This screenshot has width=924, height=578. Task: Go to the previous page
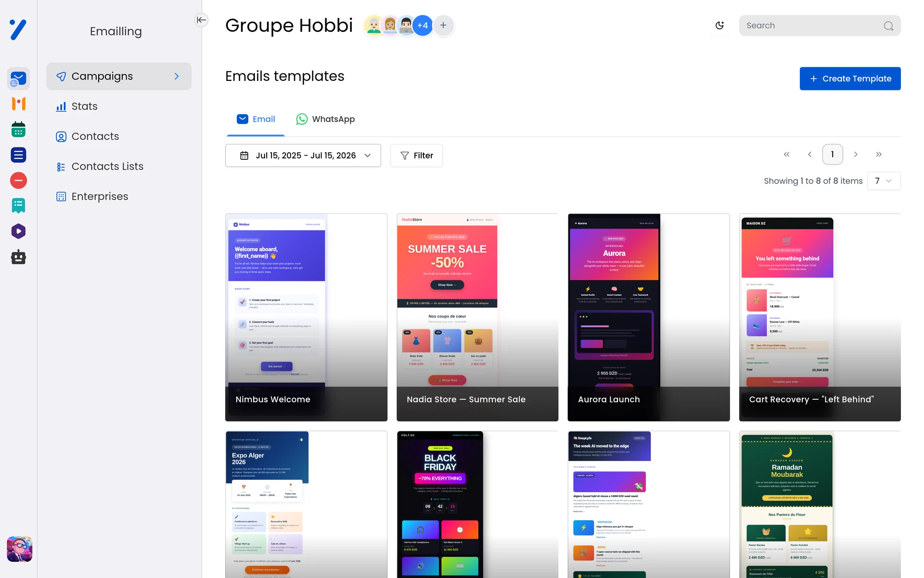809,155
